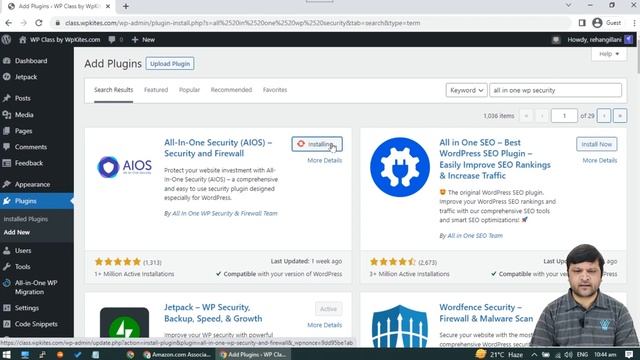Open Users sidebar menu
The image size is (640, 360).
23,251
